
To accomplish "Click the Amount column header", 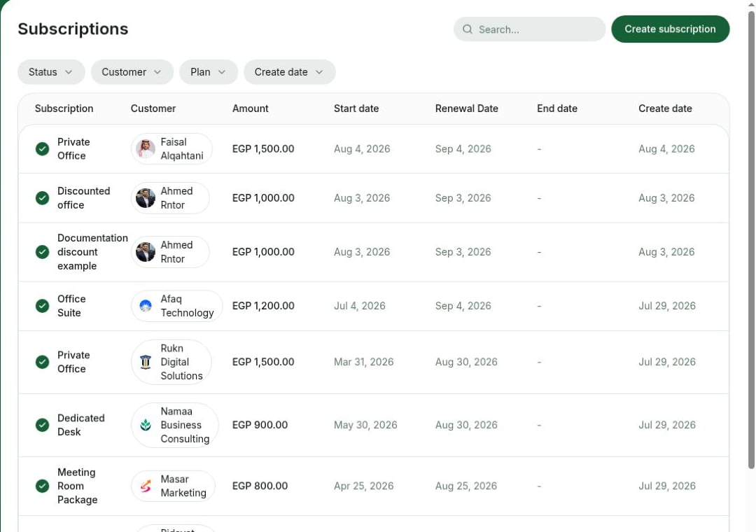I will pos(250,108).
